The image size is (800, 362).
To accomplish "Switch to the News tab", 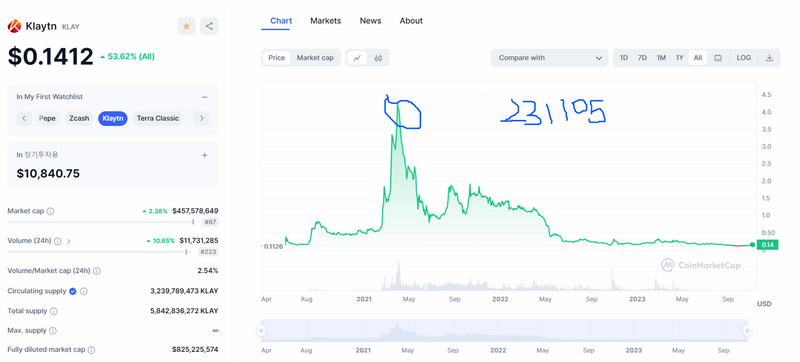I will [370, 21].
